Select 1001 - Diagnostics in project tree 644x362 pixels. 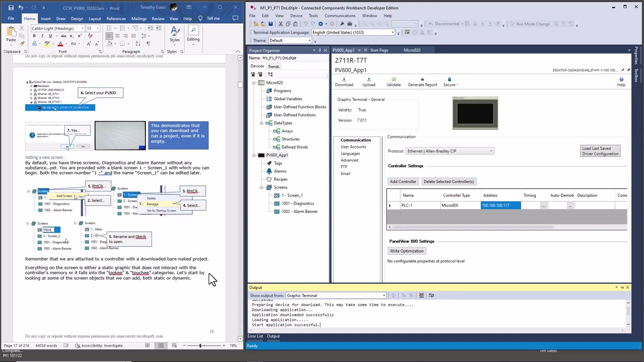point(298,203)
